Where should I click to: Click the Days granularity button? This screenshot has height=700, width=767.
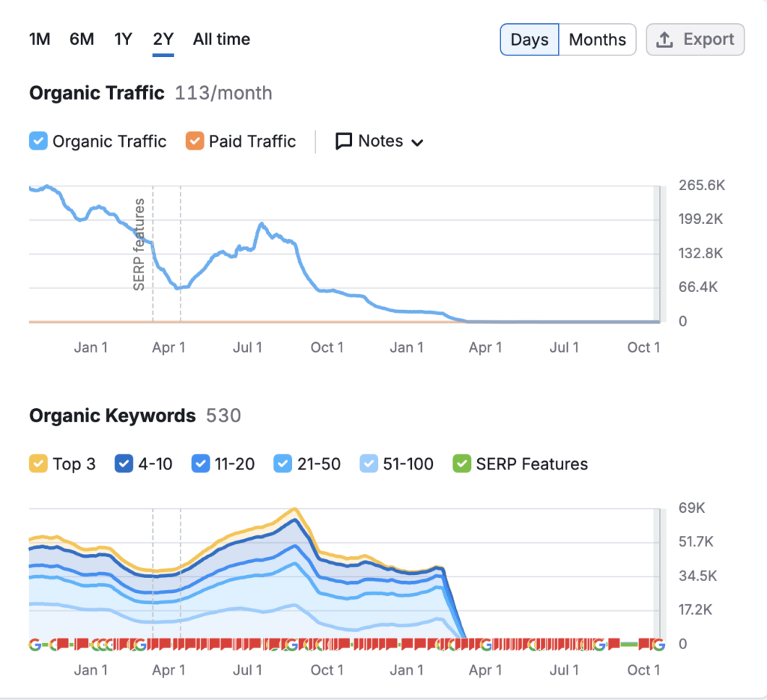coord(530,40)
